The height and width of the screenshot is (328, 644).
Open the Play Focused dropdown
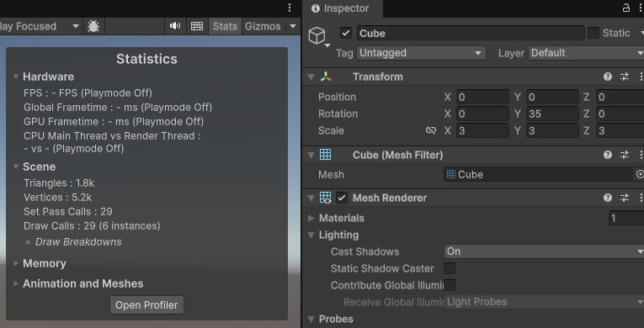pos(40,26)
